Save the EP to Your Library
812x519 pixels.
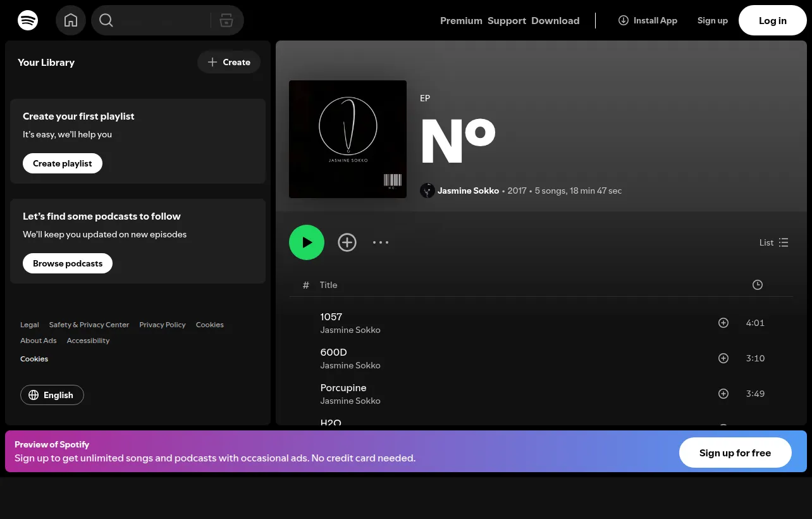[347, 242]
